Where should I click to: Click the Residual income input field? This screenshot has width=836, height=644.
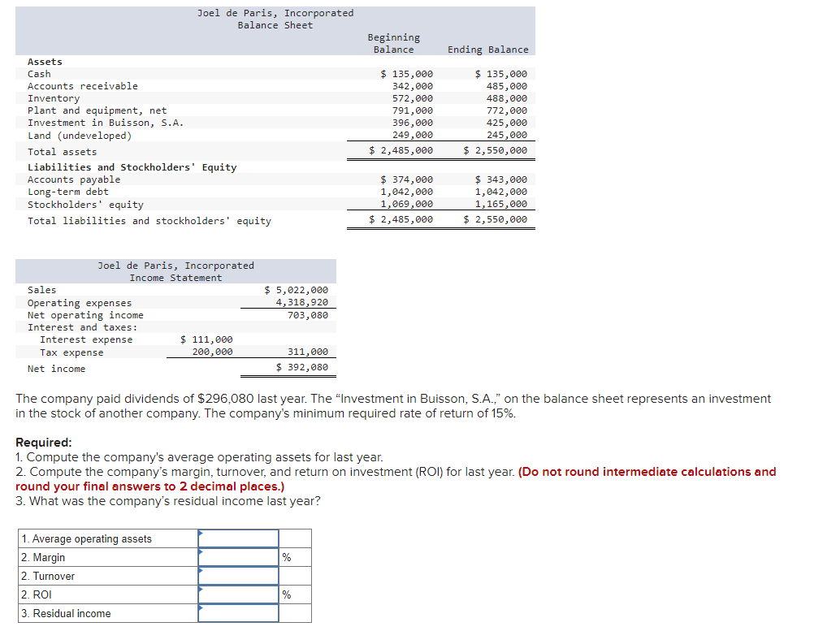238,613
